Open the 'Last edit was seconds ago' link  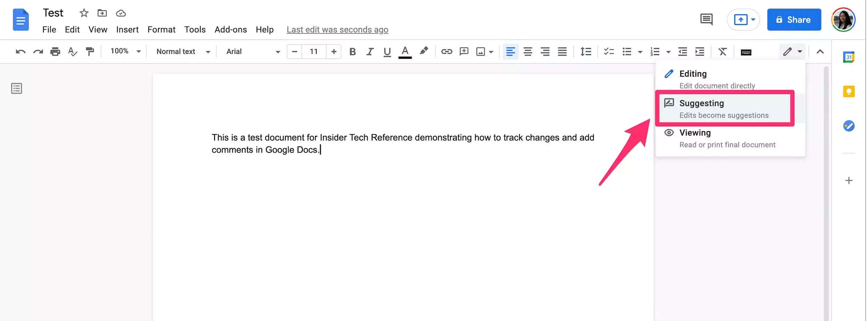[x=337, y=30]
